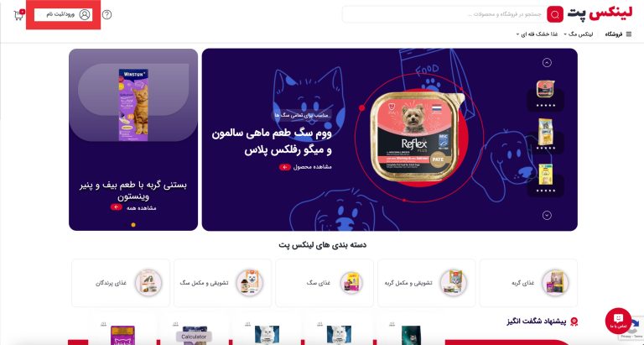Image resolution: width=644 pixels, height=345 pixels.
Task: Click the help question mark icon
Action: (106, 15)
